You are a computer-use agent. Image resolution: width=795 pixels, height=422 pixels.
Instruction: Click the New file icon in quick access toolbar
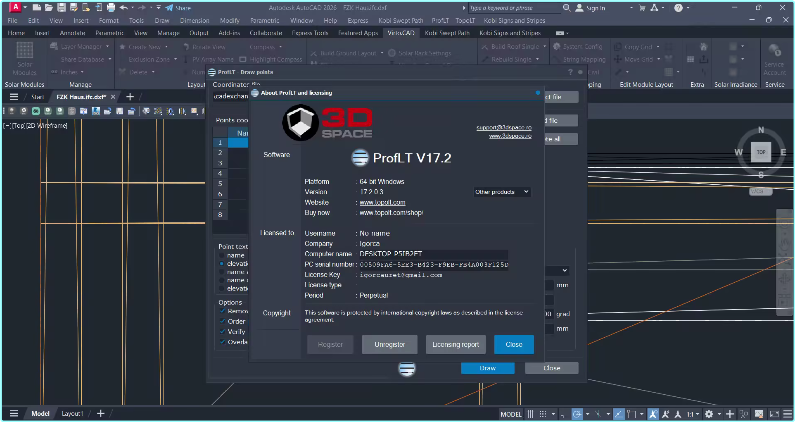[37, 8]
